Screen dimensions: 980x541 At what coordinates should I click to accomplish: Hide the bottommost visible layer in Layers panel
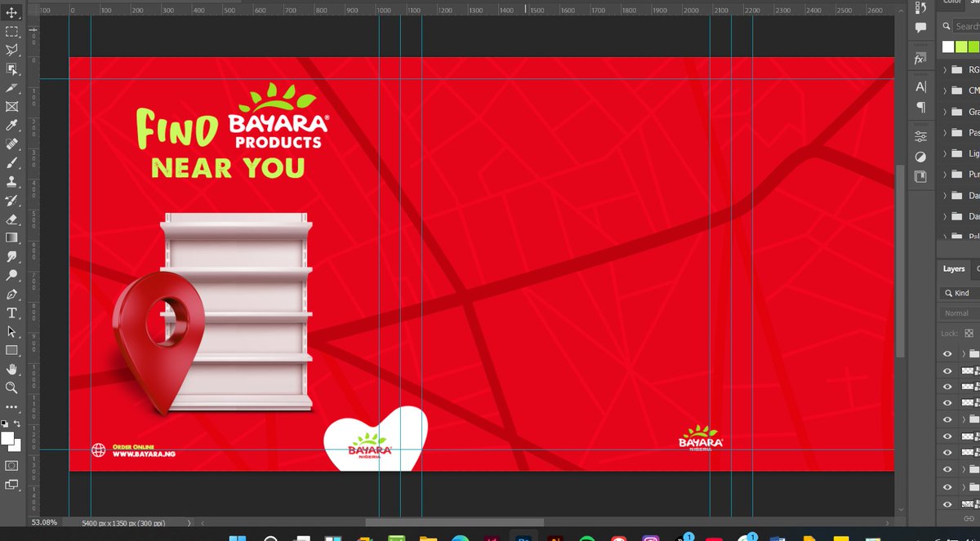pyautogui.click(x=947, y=504)
